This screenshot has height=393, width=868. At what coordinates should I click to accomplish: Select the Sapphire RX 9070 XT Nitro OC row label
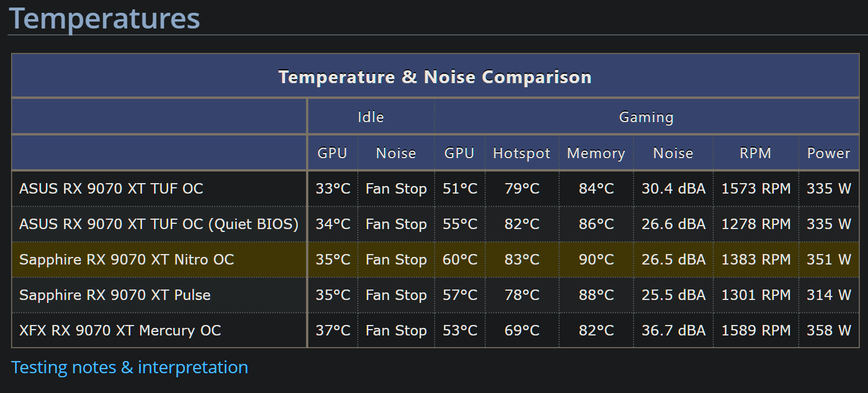pyautogui.click(x=127, y=259)
